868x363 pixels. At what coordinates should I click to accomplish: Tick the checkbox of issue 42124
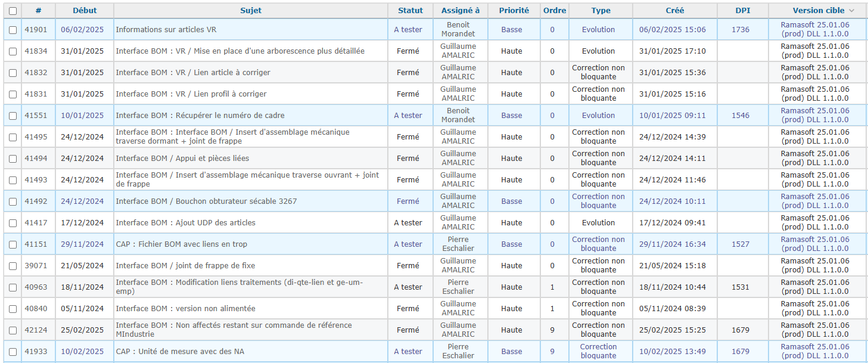click(x=13, y=330)
